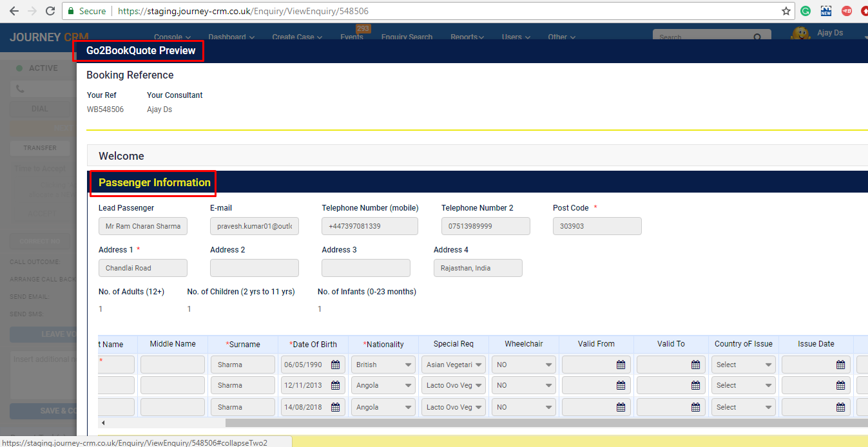868x447 pixels.
Task: Open Wheelchair NO dropdown in first row
Action: tap(524, 365)
